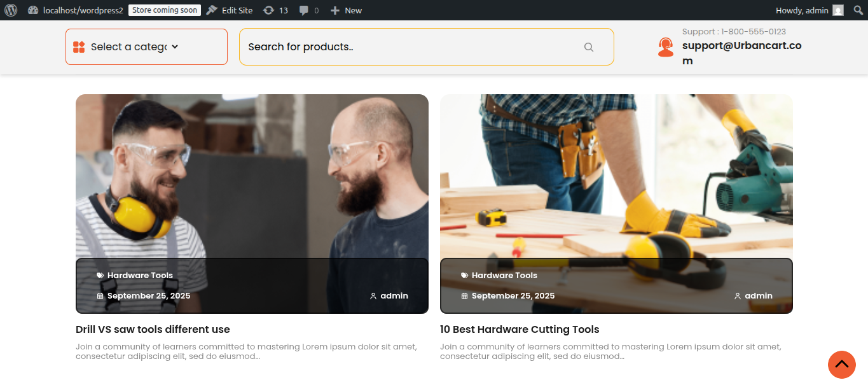
Task: Click the excerpt under Drill VS saw tools
Action: pos(246,351)
